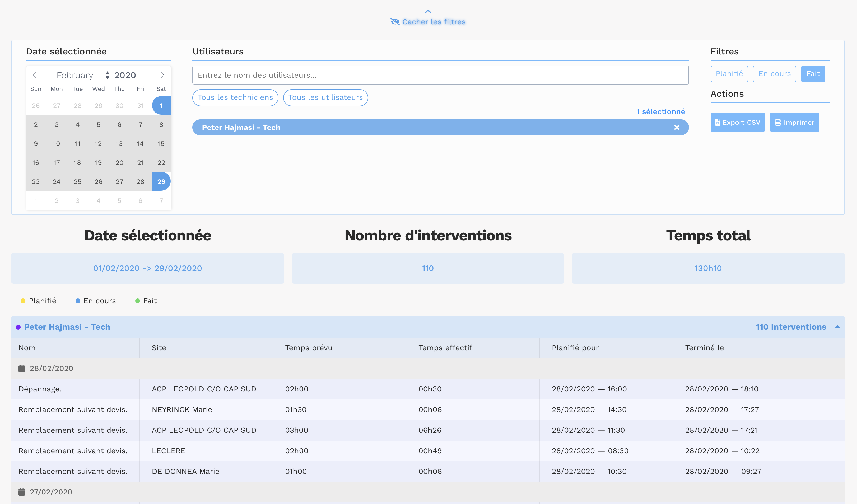Open the February month selector
The height and width of the screenshot is (504, 857).
click(x=75, y=75)
